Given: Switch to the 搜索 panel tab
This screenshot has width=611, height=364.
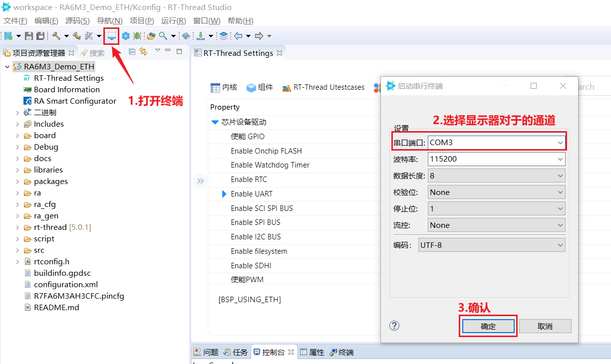Looking at the screenshot, I should tap(92, 53).
